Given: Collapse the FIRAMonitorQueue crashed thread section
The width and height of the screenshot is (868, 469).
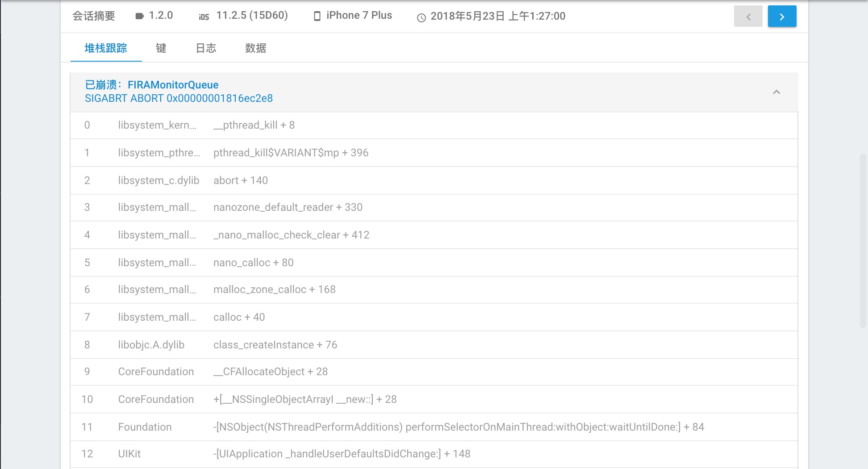Looking at the screenshot, I should 776,92.
